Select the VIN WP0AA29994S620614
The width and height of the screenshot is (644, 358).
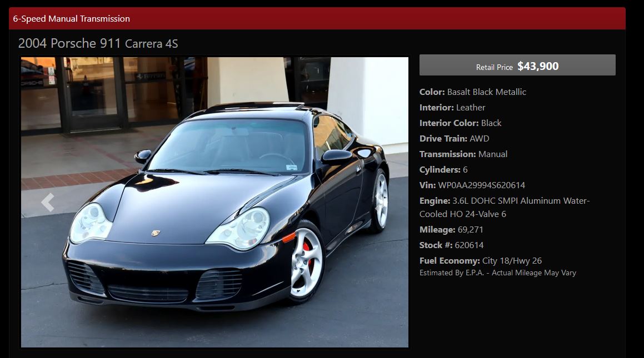(x=472, y=185)
